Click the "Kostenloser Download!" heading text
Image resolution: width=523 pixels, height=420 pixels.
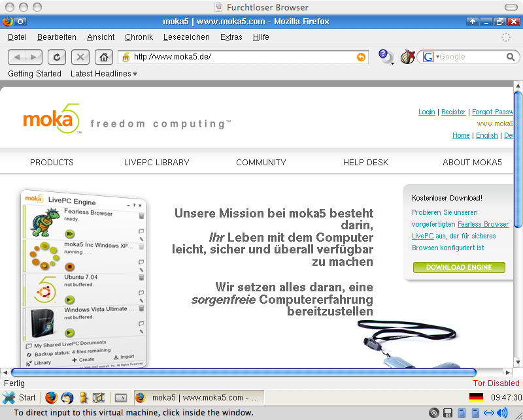(447, 198)
